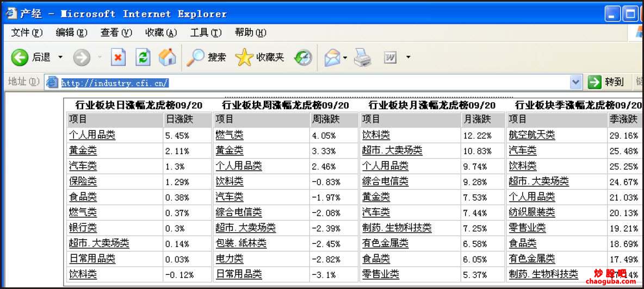Open 包装.纸林类 link in the weekly ranking
This screenshot has width=644, height=289.
coord(241,243)
